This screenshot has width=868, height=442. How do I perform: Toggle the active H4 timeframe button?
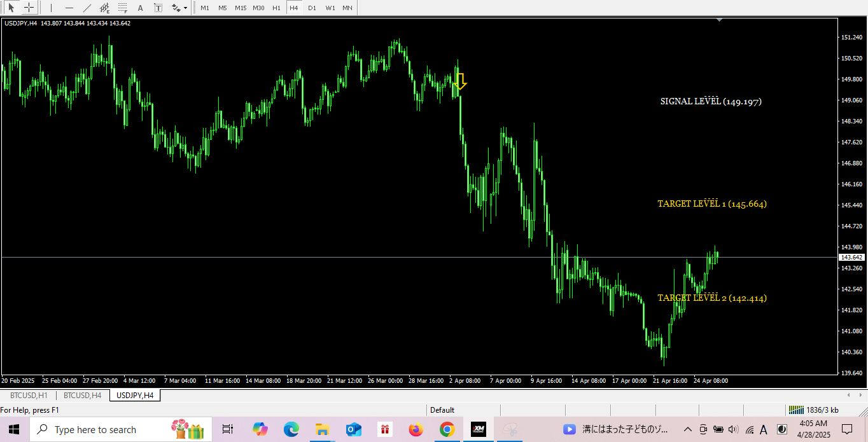[x=293, y=8]
